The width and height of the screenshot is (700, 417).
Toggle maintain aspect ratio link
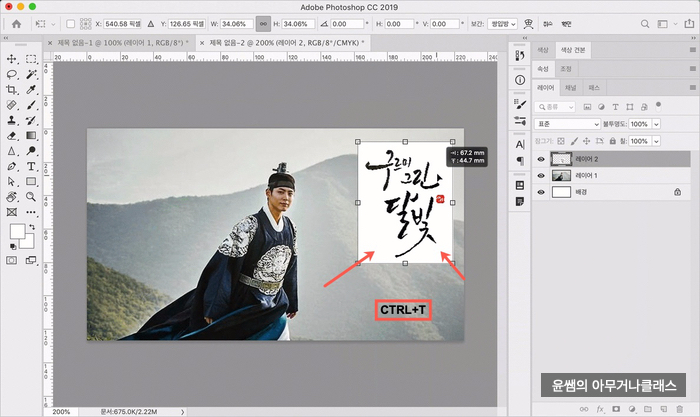point(263,24)
